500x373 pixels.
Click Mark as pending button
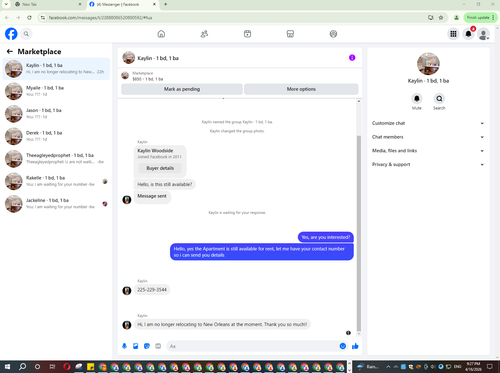click(x=182, y=89)
